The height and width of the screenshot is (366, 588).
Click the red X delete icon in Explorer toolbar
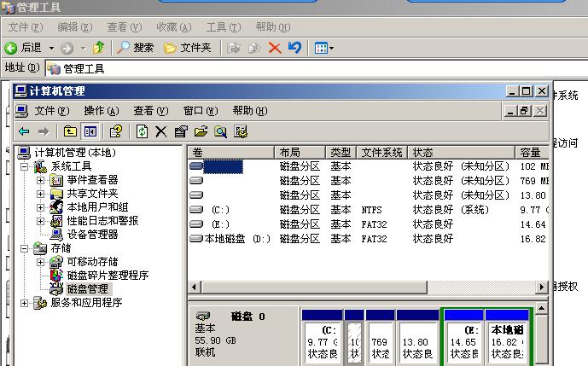[275, 48]
